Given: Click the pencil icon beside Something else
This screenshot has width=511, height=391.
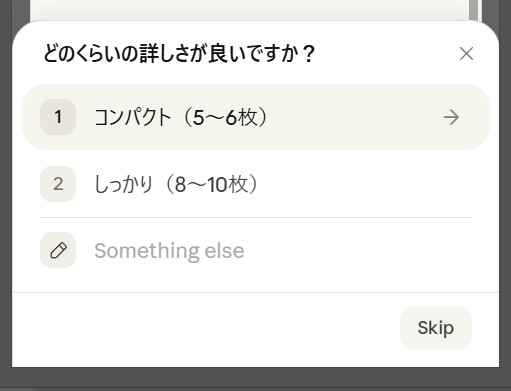Looking at the screenshot, I should pyautogui.click(x=58, y=250).
